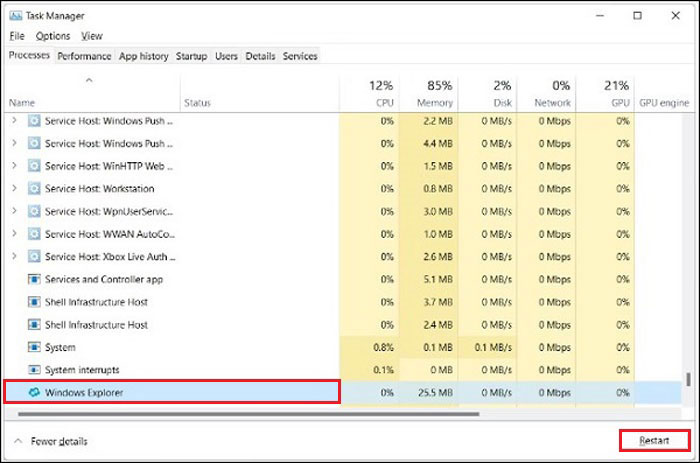Click the Restart button
The width and height of the screenshot is (700, 463).
(654, 441)
